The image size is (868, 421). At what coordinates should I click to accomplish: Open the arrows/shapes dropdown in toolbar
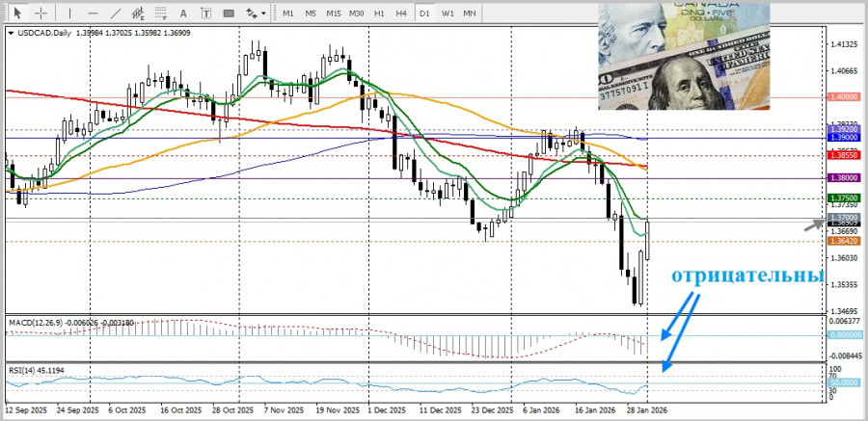(255, 13)
